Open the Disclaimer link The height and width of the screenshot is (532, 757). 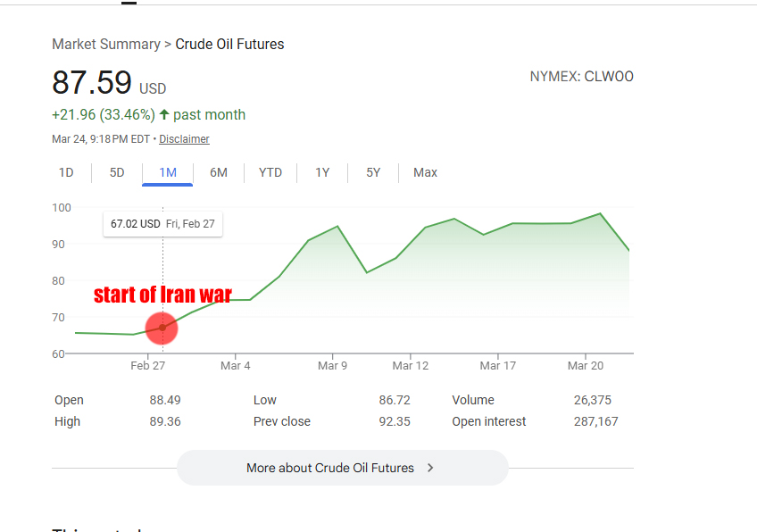point(184,139)
